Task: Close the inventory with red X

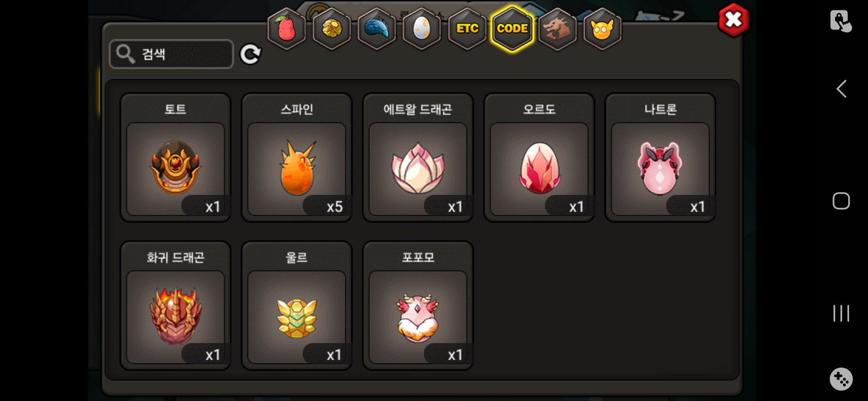Action: 733,20
